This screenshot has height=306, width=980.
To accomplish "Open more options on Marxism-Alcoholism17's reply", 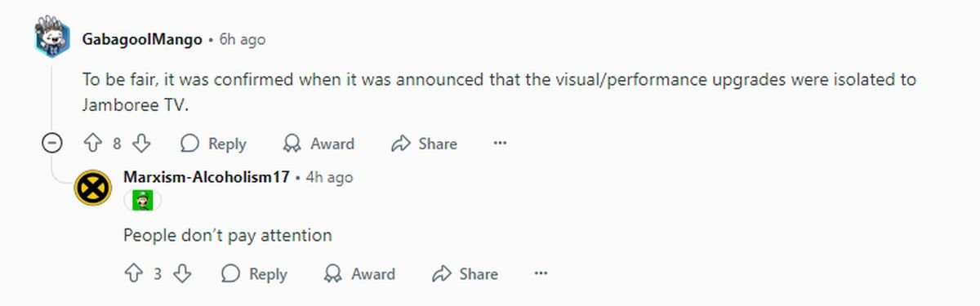I will tap(541, 274).
